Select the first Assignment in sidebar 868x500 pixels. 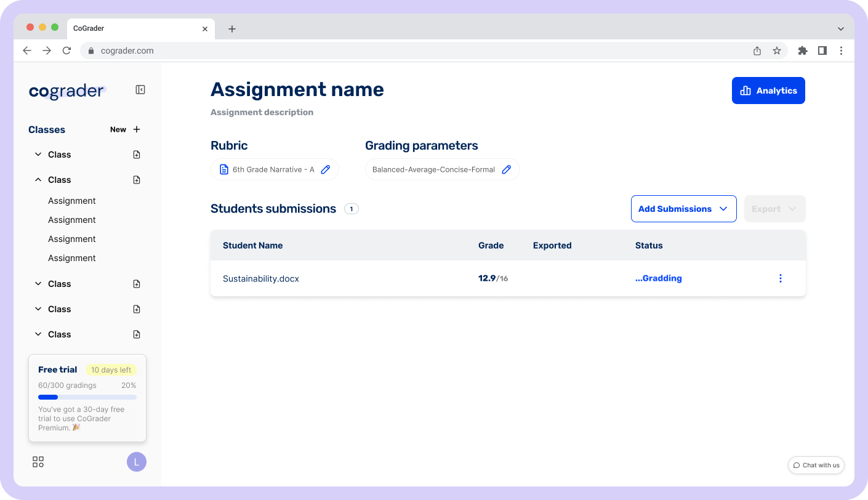pos(72,201)
